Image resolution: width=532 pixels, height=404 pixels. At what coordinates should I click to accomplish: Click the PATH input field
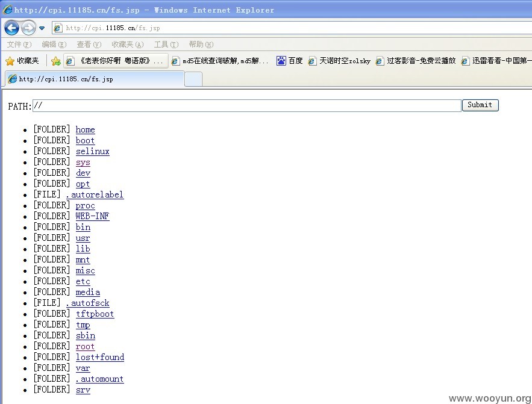pos(246,105)
